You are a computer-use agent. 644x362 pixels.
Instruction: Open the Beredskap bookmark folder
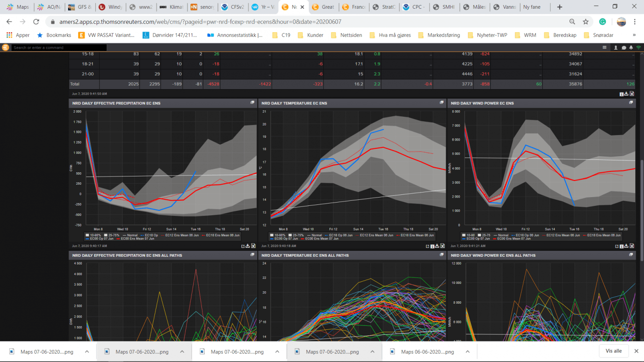(x=560, y=35)
